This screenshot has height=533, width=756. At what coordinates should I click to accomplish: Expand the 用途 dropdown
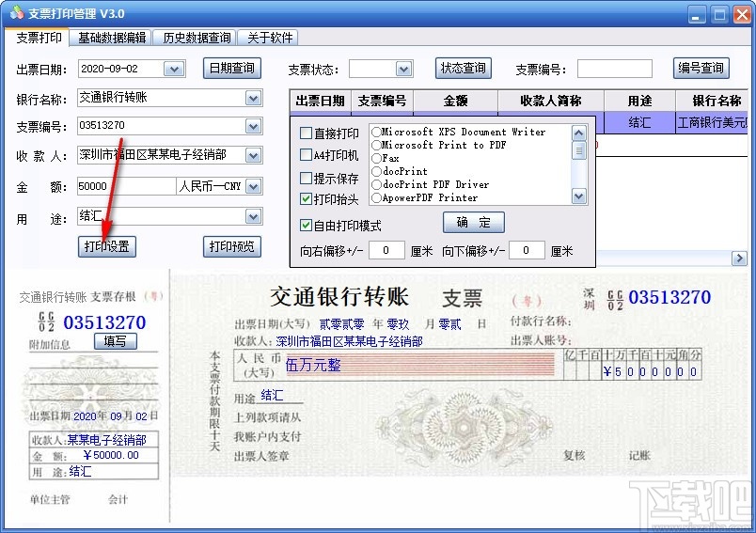[x=253, y=216]
